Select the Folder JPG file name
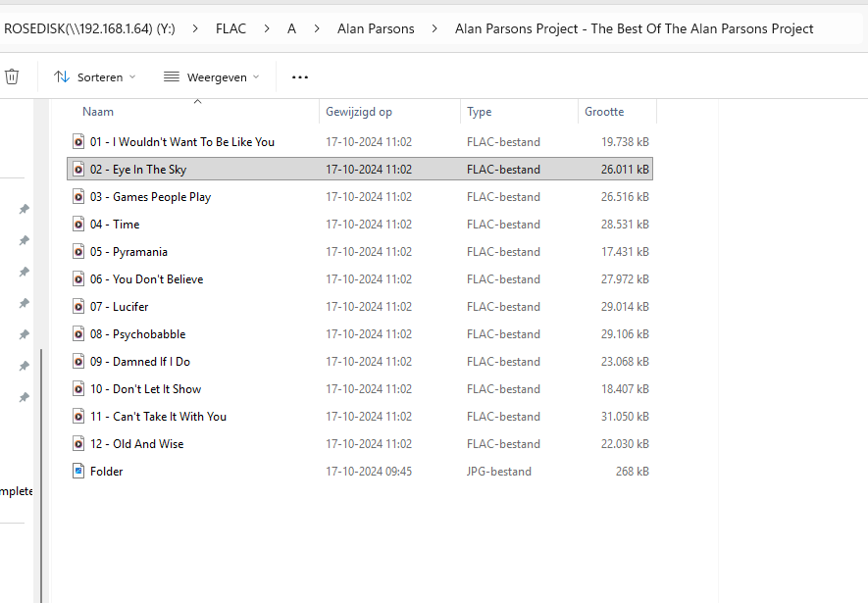868x603 pixels. (x=106, y=472)
